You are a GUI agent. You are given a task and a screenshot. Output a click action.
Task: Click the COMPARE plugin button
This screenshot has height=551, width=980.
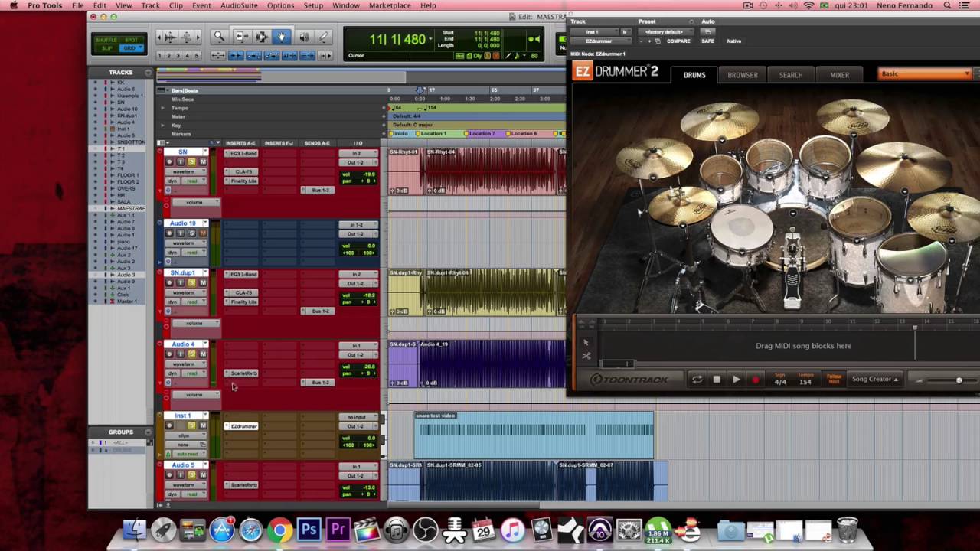(678, 41)
